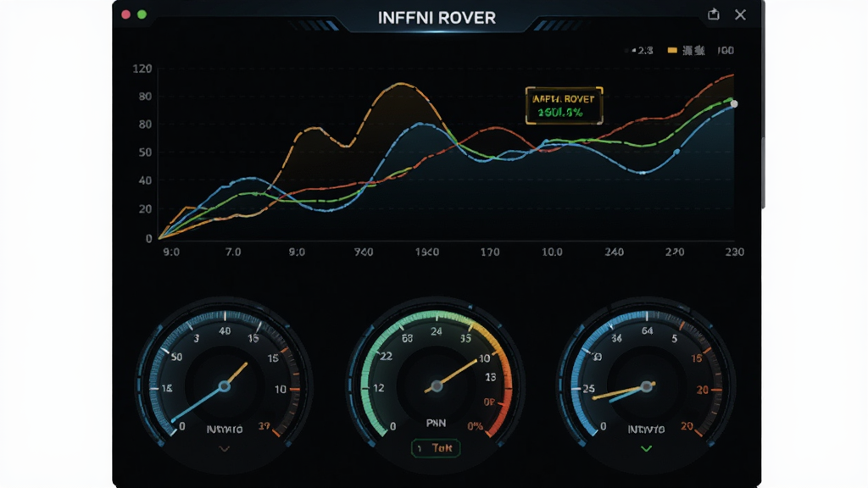Click the "100" legend entry
This screenshot has height=488, width=868.
[726, 50]
